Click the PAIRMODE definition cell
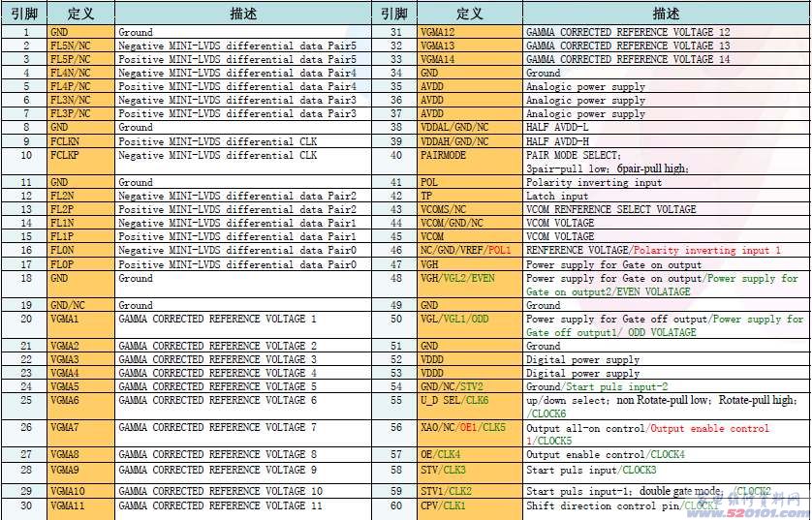The height and width of the screenshot is (520, 812). tap(469, 155)
